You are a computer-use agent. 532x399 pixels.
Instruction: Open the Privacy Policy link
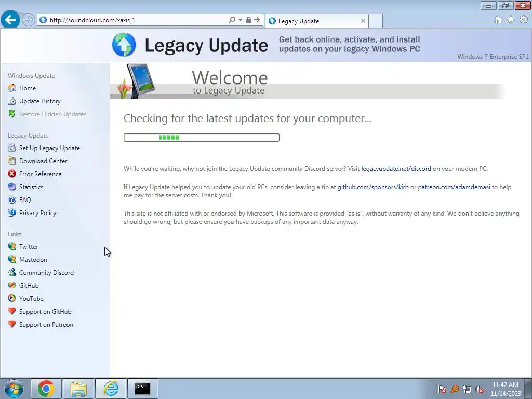(x=37, y=212)
